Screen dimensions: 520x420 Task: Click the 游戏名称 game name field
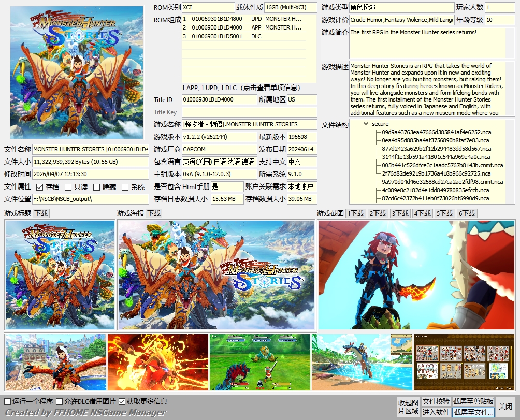click(x=250, y=124)
